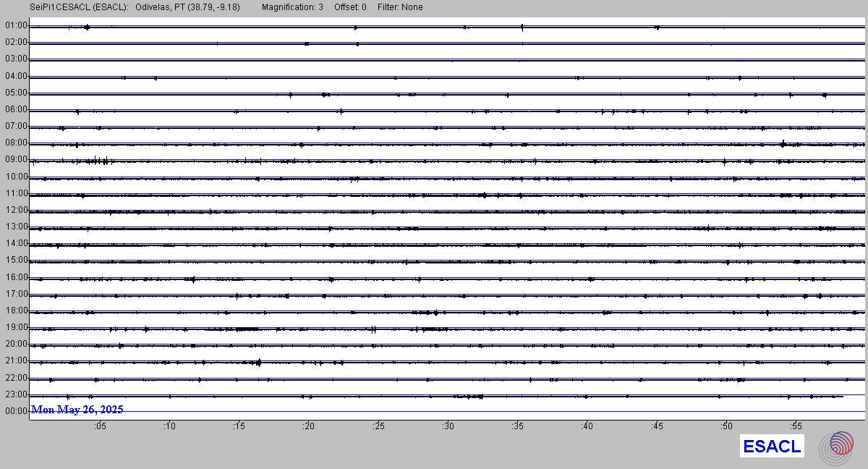Click the 08:00 hour label
Image resolution: width=868 pixels, height=469 pixels.
tap(16, 143)
